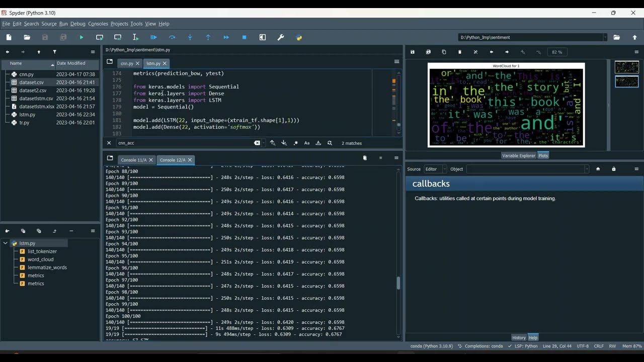644x362 pixels.
Task: Open the File menu
Action: tap(6, 24)
